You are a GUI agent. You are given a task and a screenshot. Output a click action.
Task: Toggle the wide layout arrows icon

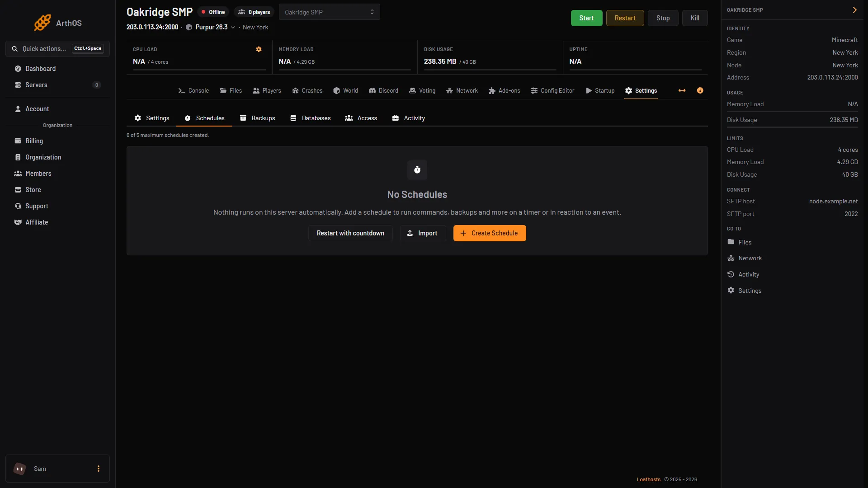tap(682, 90)
